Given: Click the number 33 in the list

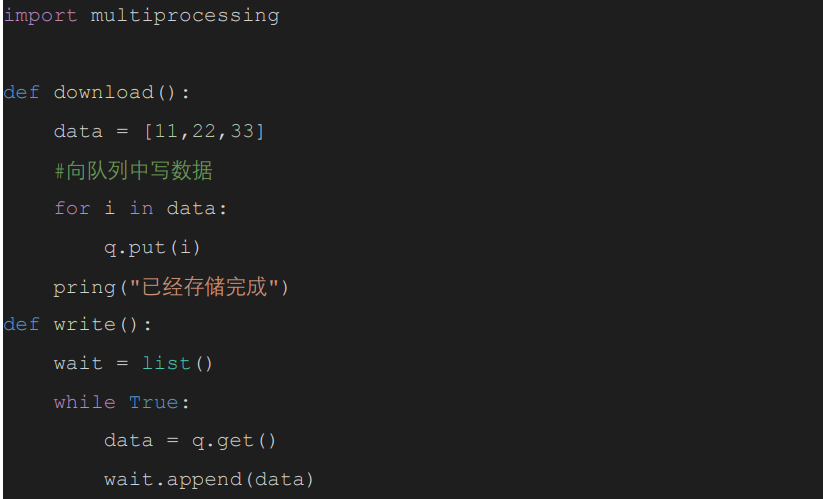Looking at the screenshot, I should (242, 131).
